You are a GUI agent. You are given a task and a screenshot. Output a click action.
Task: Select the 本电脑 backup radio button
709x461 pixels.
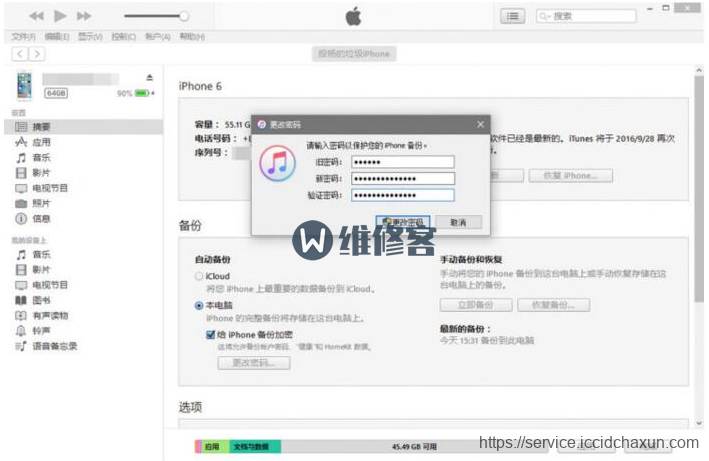click(199, 306)
